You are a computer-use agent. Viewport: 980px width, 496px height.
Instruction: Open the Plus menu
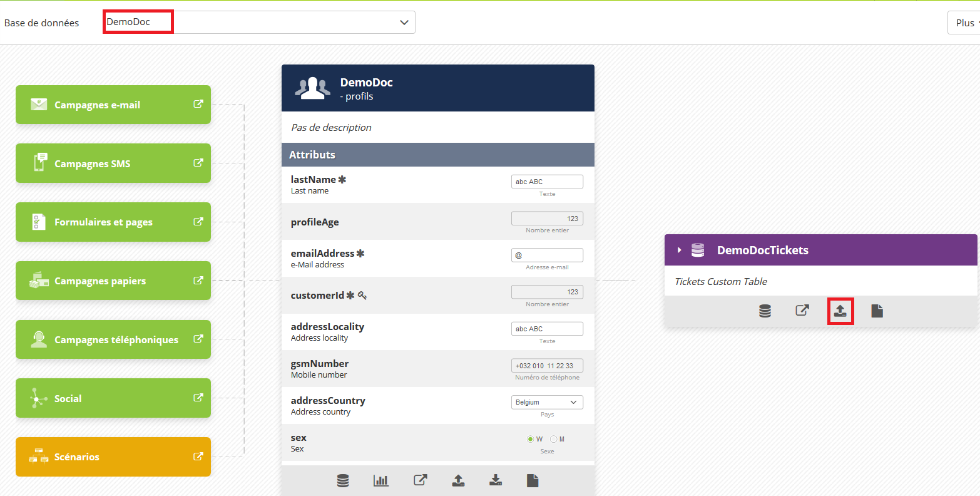coord(965,23)
